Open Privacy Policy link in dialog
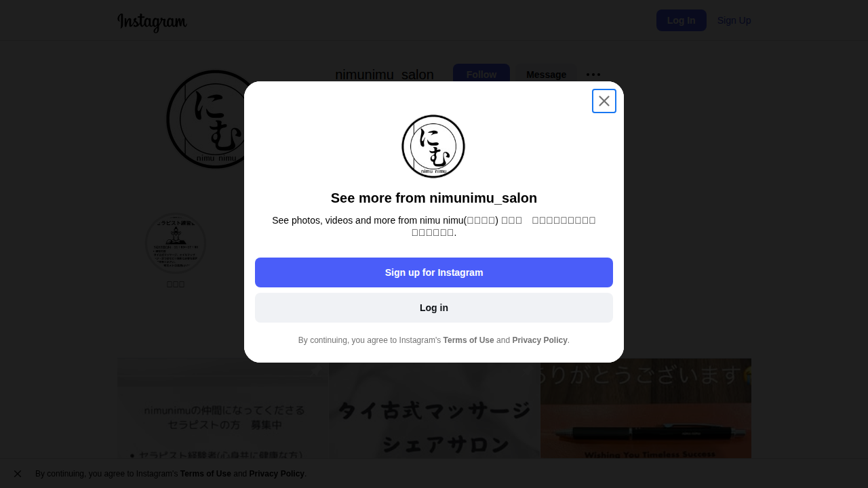Screen dimensions: 868x488 click(540, 340)
